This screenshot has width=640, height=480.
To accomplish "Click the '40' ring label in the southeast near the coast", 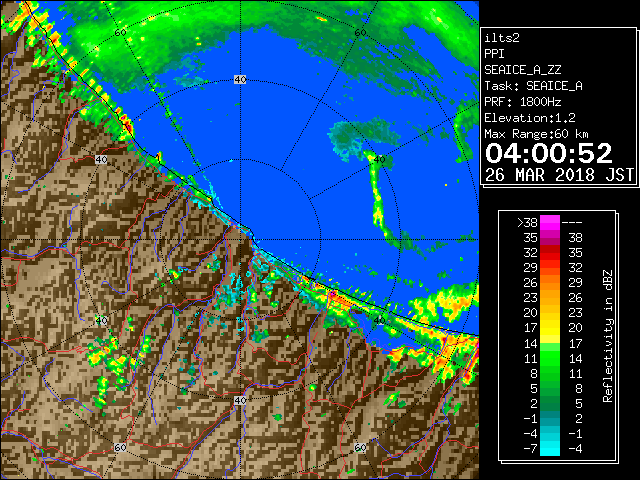I will click(x=380, y=320).
